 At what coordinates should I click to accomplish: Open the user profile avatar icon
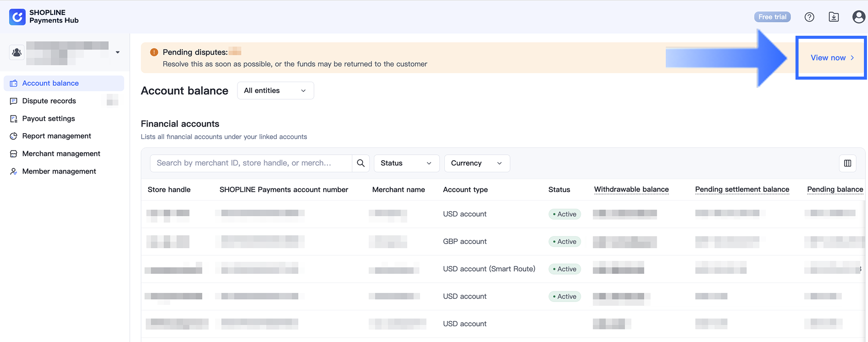tap(859, 17)
